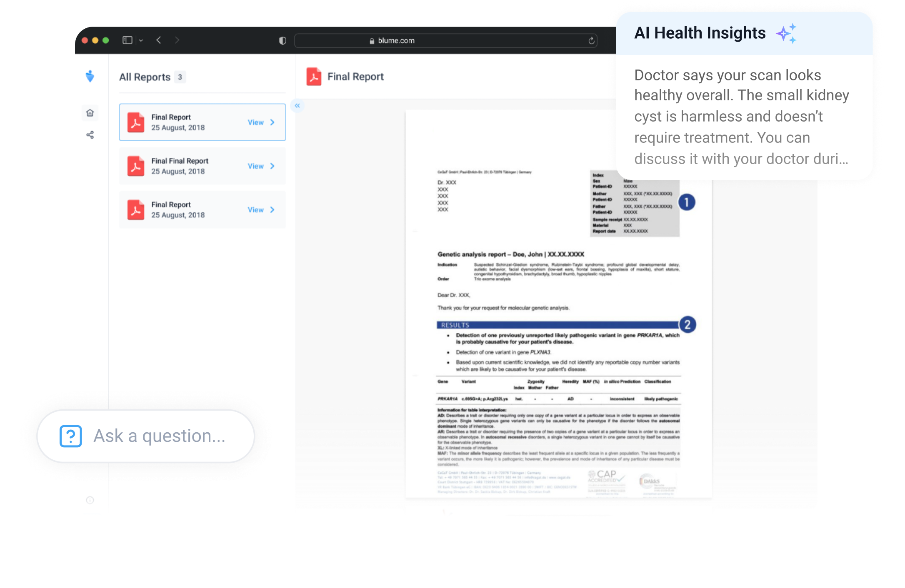Click the PDF icon of Final Final Report
Viewport: 905px width, 588px height.
coord(136,166)
